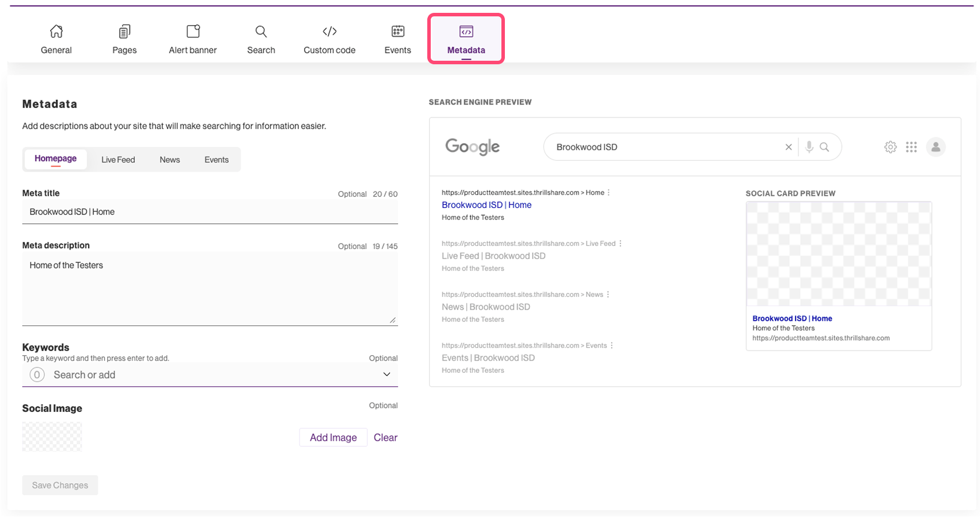Click the Google logo in preview
The height and width of the screenshot is (517, 980).
point(472,147)
